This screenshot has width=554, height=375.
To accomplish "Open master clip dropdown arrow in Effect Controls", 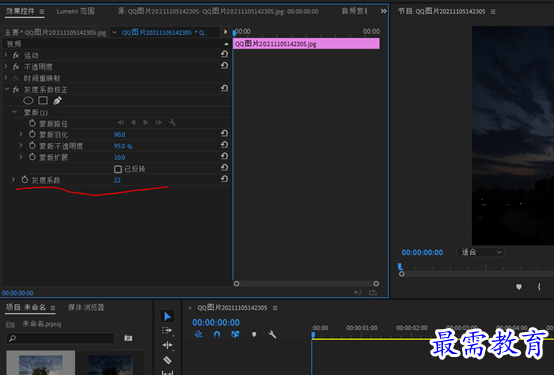I will [x=114, y=33].
